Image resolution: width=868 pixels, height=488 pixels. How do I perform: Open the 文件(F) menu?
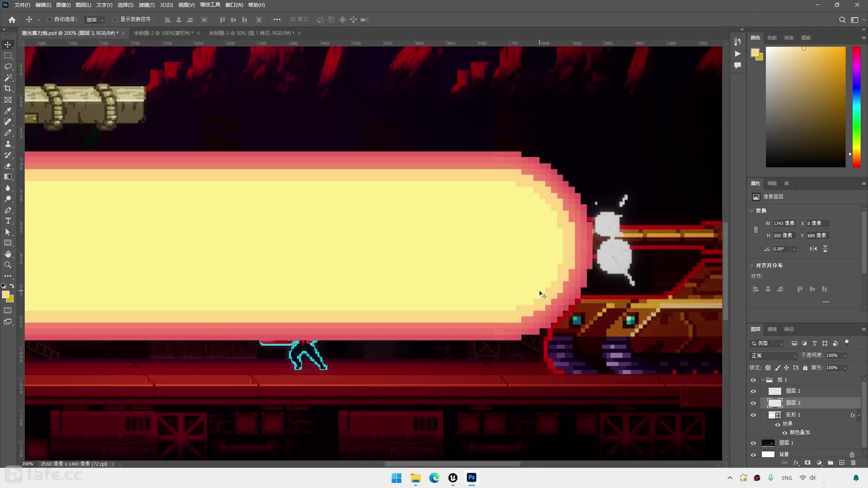click(x=22, y=5)
